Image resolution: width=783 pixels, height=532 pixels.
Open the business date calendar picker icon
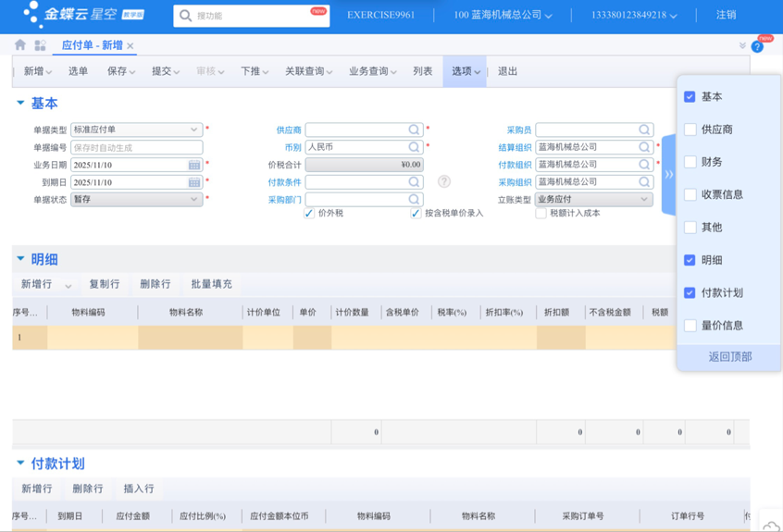tap(194, 165)
